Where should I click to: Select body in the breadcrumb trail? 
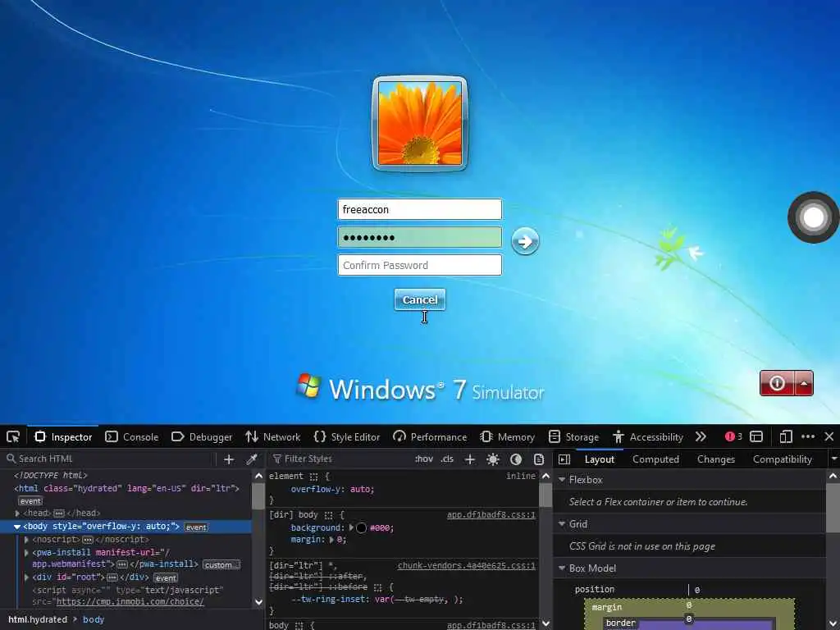point(94,619)
